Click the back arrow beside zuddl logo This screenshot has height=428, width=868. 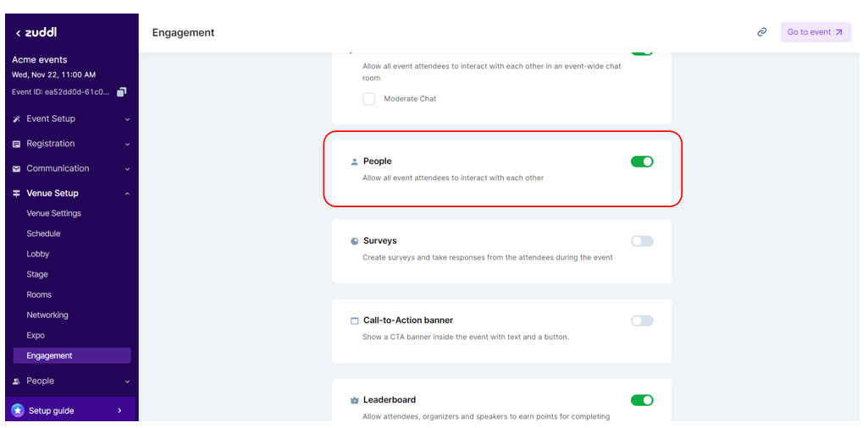coord(19,33)
